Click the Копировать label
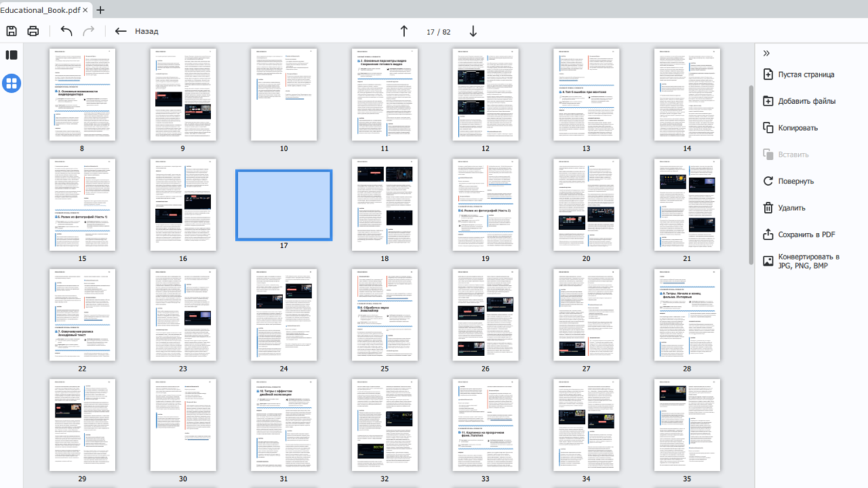The image size is (868, 488). click(798, 128)
